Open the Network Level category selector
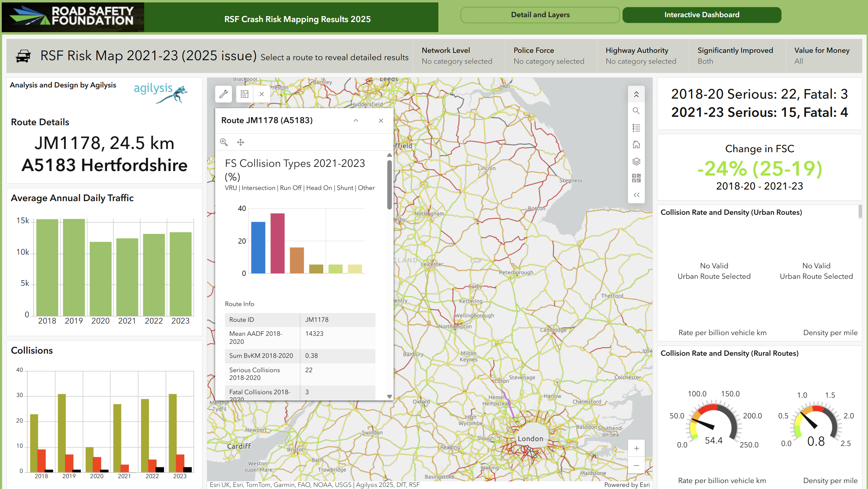Image resolution: width=868 pixels, height=489 pixels. pyautogui.click(x=457, y=56)
